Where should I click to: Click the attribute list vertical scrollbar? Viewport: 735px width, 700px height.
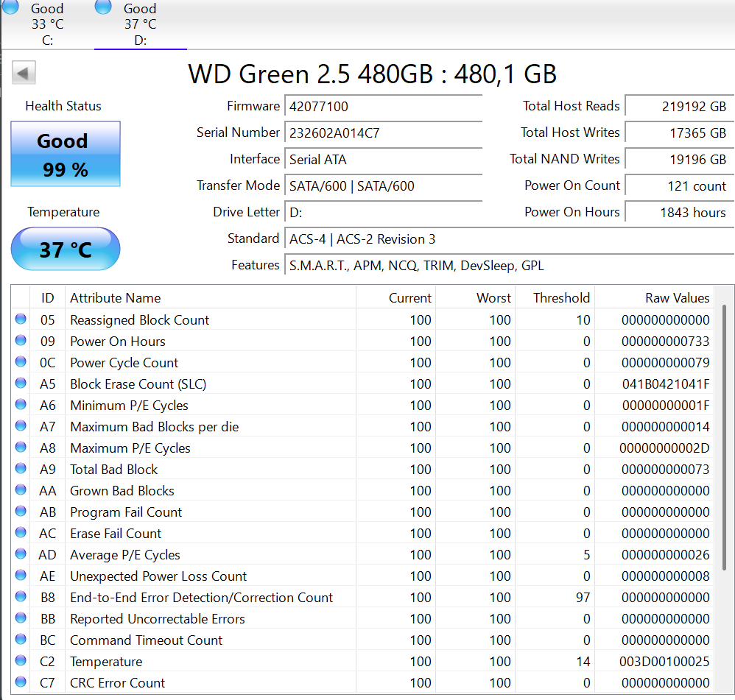click(725, 438)
